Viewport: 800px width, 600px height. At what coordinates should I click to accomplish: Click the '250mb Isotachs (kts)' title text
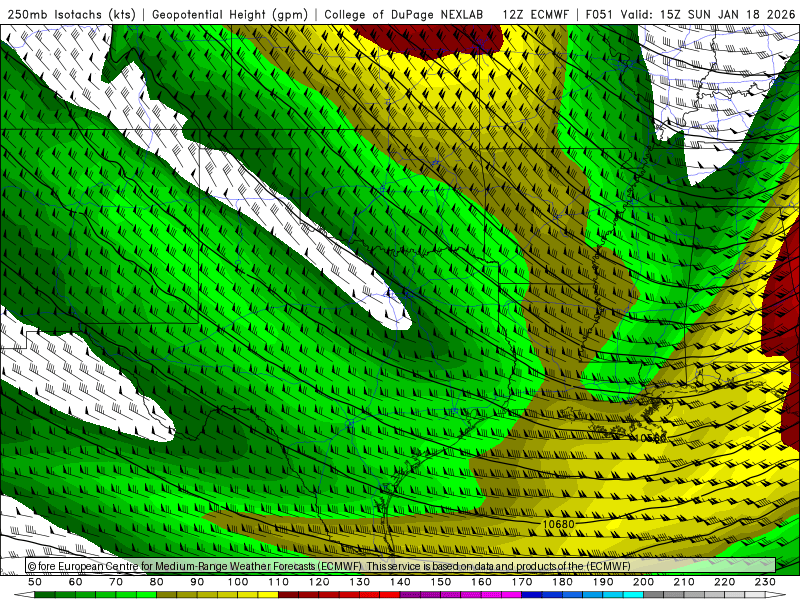71,14
